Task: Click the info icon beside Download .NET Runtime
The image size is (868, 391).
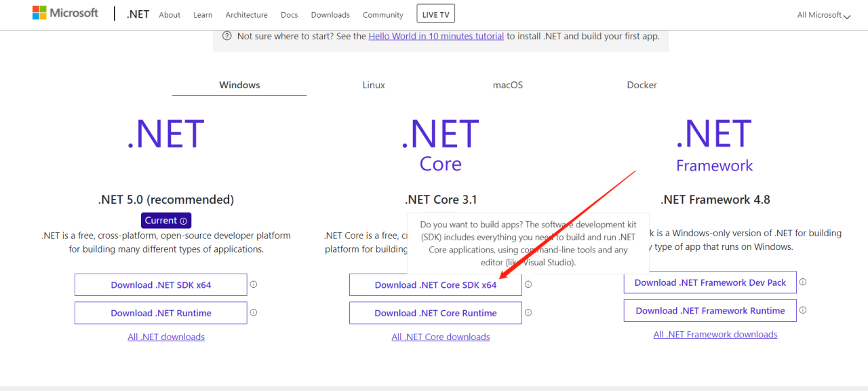Action: click(x=254, y=312)
